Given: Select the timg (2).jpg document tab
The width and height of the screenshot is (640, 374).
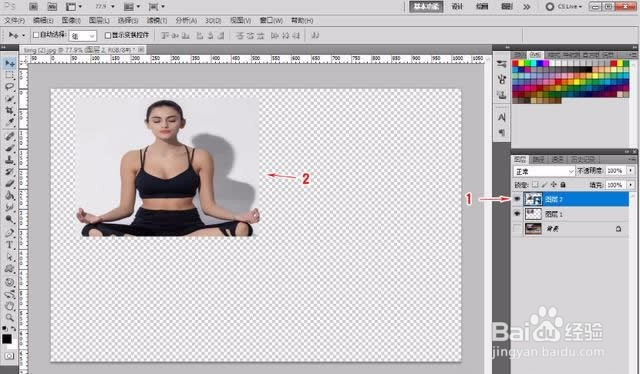Looking at the screenshot, I should click(x=84, y=50).
